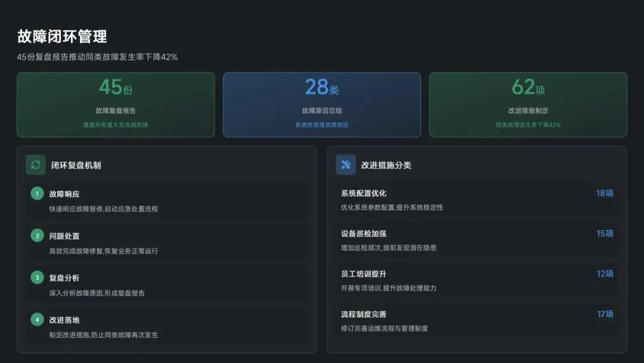Image resolution: width=644 pixels, height=363 pixels.
Task: Click the 闭环复盘机制 panel heading
Action: click(76, 165)
